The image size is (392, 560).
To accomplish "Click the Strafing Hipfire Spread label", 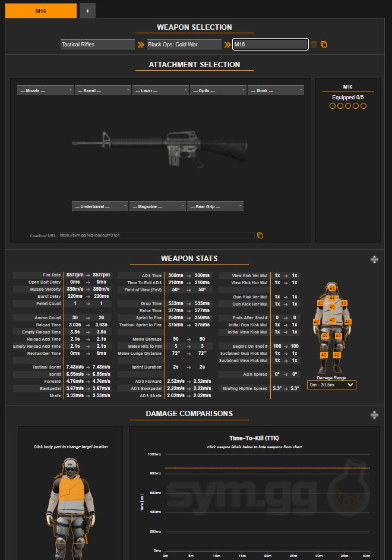I will (x=245, y=389).
